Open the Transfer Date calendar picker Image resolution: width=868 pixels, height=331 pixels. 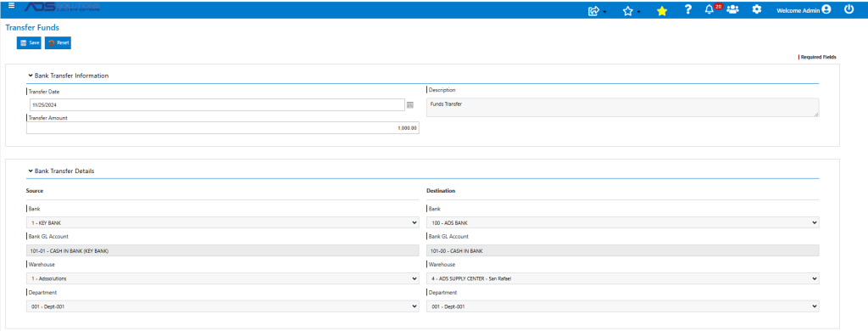coord(410,104)
